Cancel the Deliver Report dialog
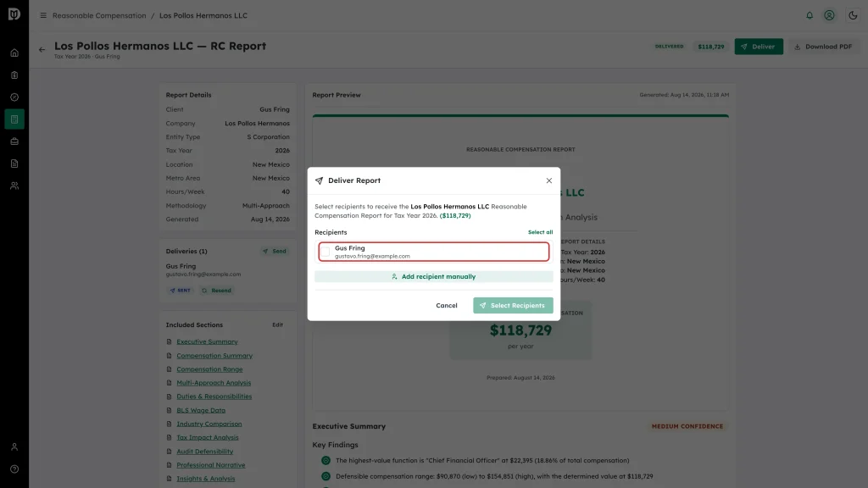Image resolution: width=868 pixels, height=488 pixels. click(x=446, y=305)
